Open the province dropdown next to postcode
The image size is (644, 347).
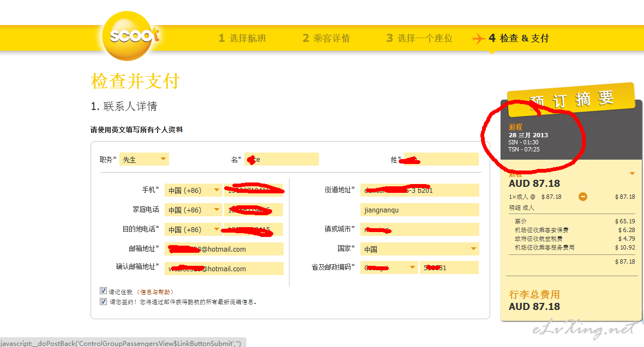(x=389, y=267)
